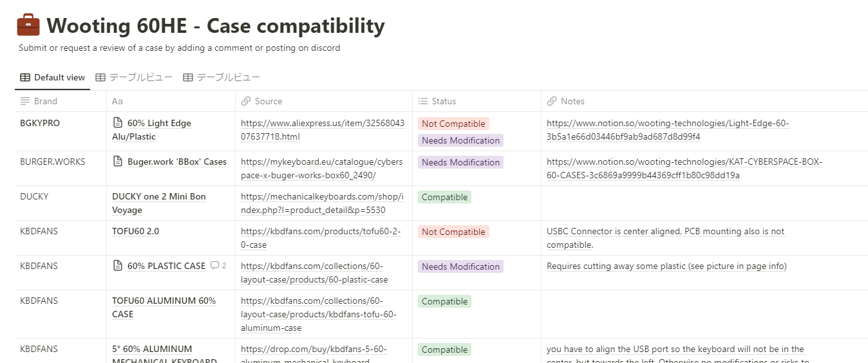868x363 pixels.
Task: Open mykeyboard.eu cyberspace source link
Action: [322, 169]
